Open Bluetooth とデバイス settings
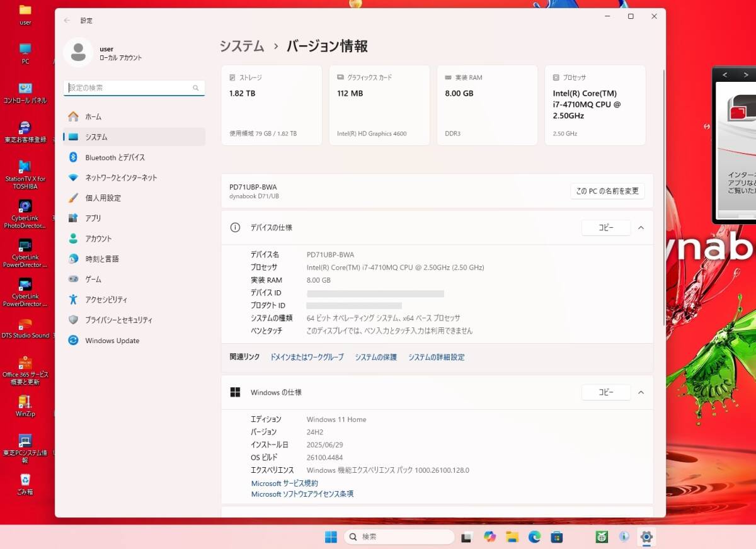The width and height of the screenshot is (756, 549). [134, 157]
